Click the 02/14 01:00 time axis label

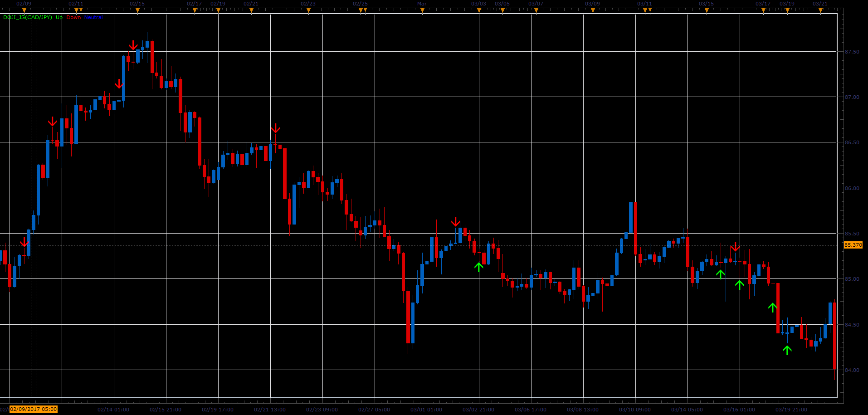point(113,410)
